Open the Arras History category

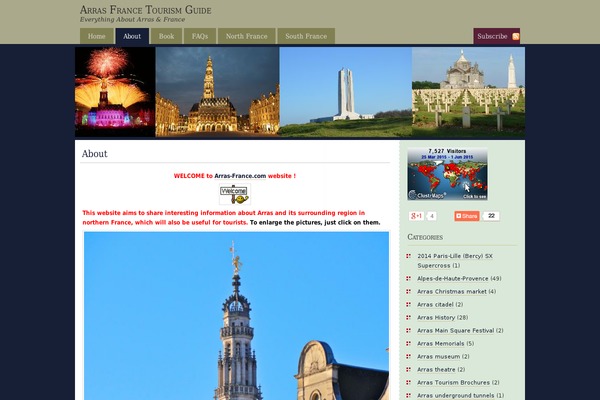(436, 317)
